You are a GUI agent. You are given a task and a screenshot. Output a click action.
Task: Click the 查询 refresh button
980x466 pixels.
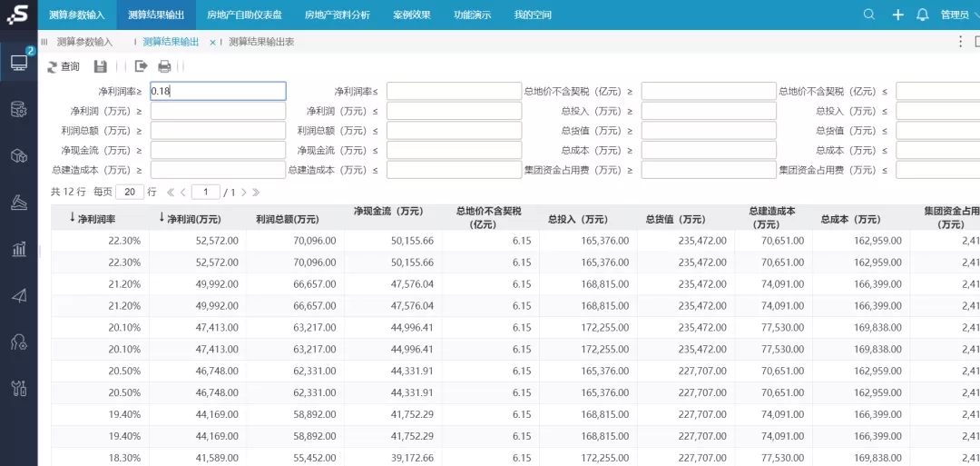(x=64, y=66)
